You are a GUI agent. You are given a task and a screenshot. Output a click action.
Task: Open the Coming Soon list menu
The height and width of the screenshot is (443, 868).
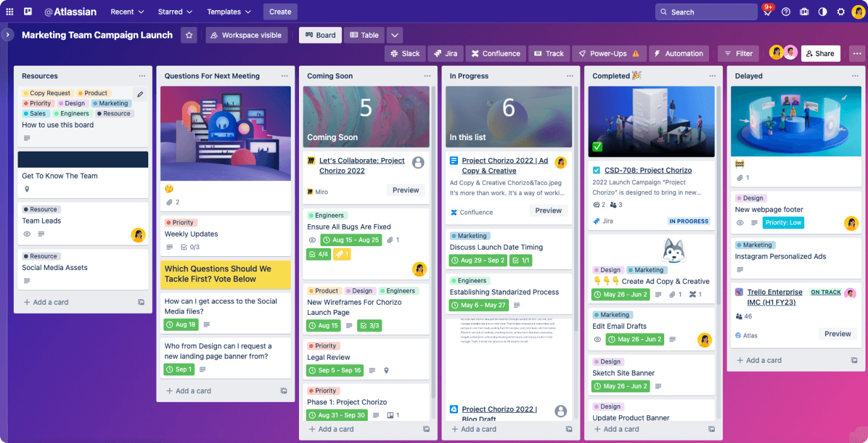pos(427,76)
